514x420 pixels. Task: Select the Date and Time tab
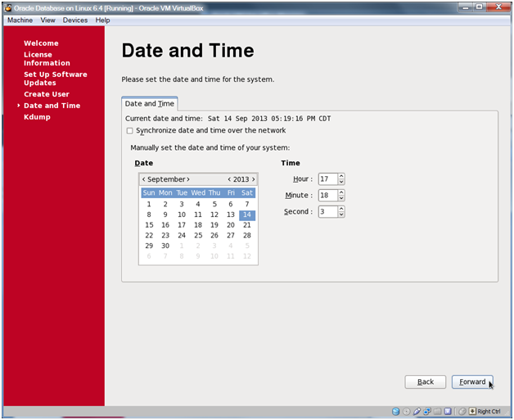[149, 104]
